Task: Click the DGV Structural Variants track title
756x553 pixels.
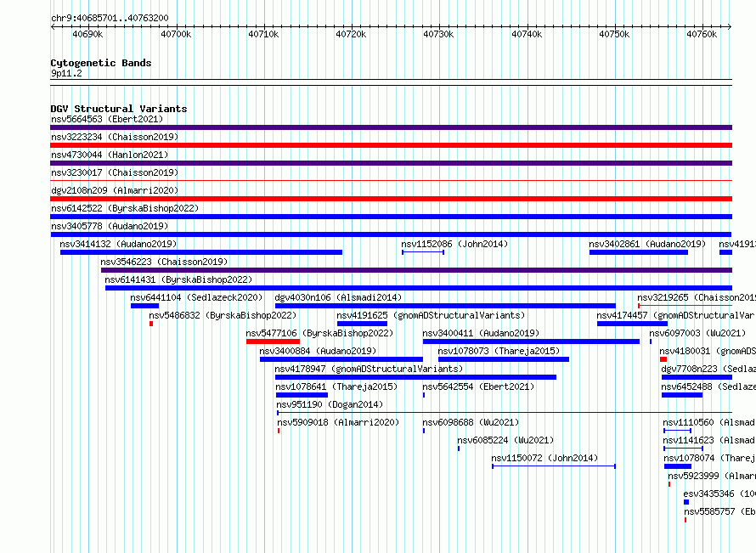Action: (119, 109)
